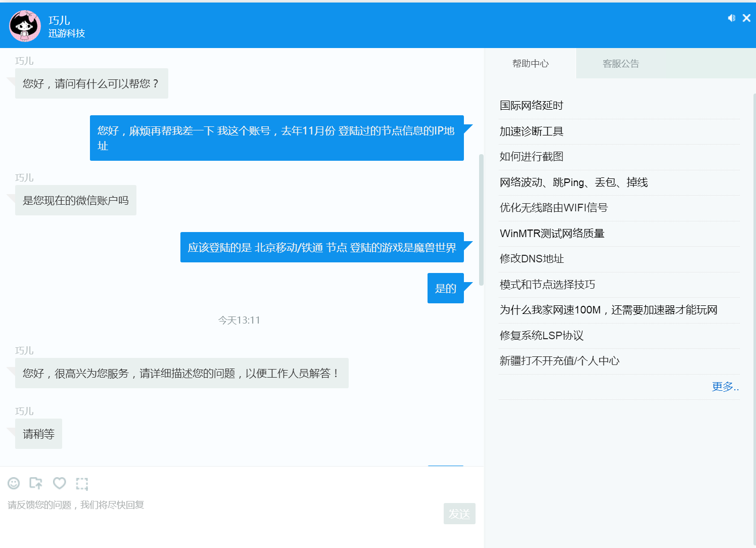Open the WinMTR测试网络质量 article
This screenshot has height=548, width=756.
[552, 234]
